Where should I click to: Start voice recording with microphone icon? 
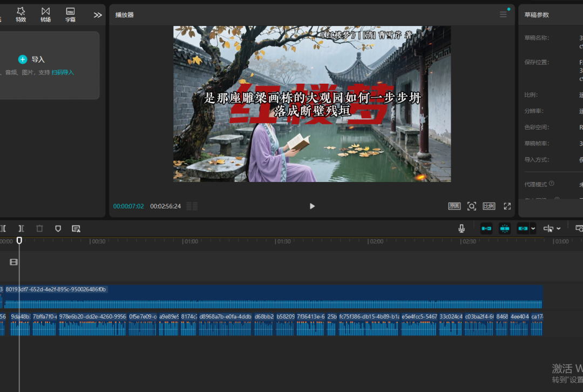(462, 228)
